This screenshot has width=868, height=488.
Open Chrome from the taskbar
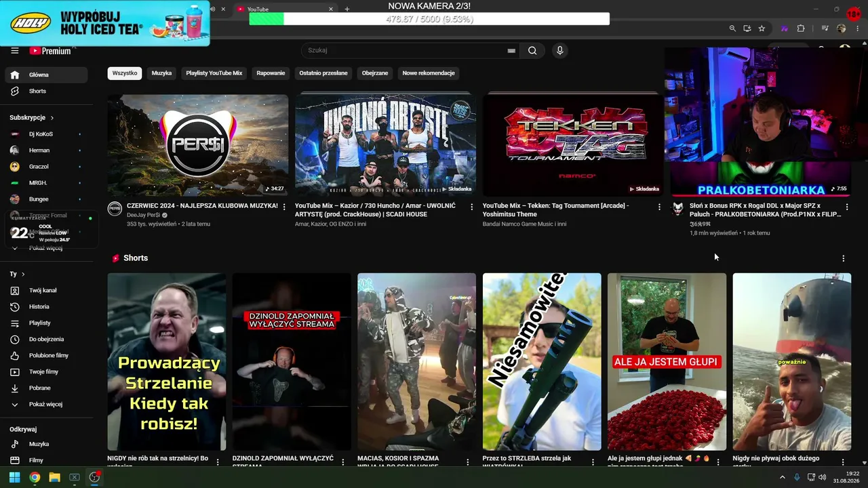[x=35, y=477]
